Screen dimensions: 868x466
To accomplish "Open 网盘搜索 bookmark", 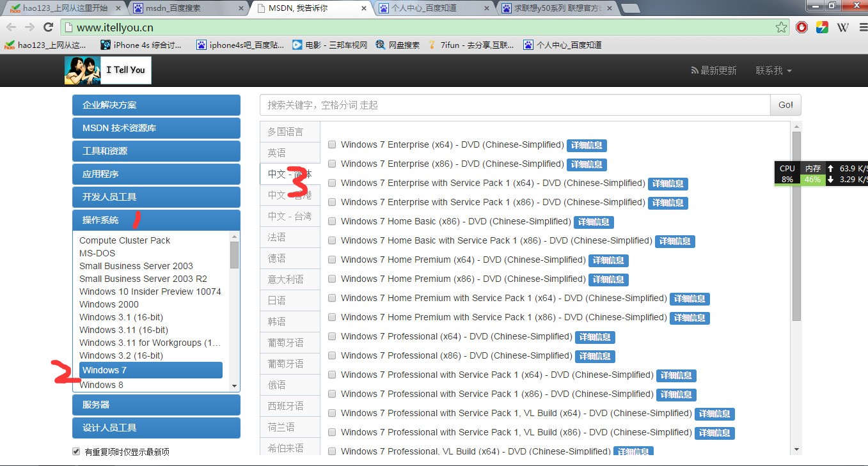I will (398, 45).
